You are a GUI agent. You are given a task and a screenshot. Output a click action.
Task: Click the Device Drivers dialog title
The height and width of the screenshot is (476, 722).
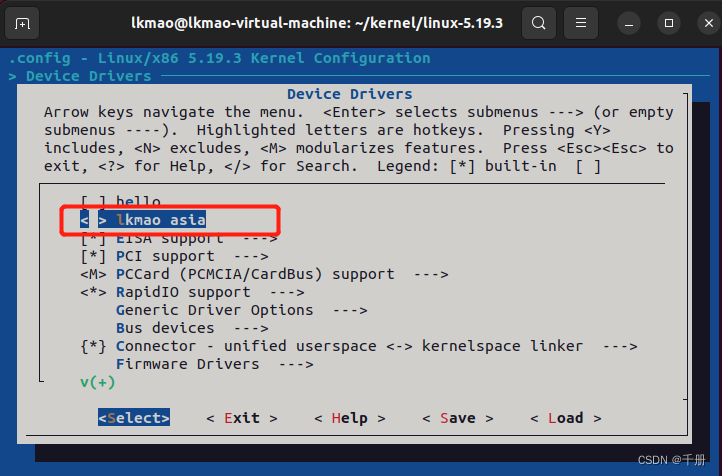pyautogui.click(x=350, y=94)
